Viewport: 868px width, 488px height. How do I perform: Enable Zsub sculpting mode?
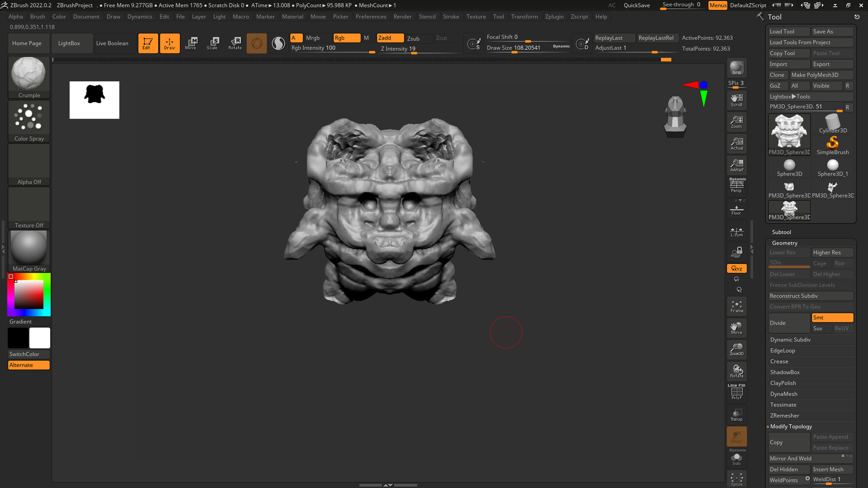click(419, 38)
